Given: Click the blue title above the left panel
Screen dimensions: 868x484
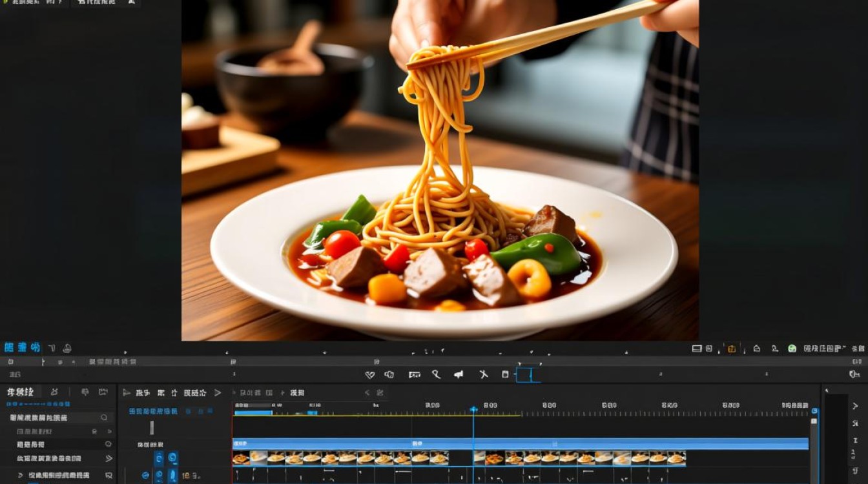Looking at the screenshot, I should (x=22, y=348).
